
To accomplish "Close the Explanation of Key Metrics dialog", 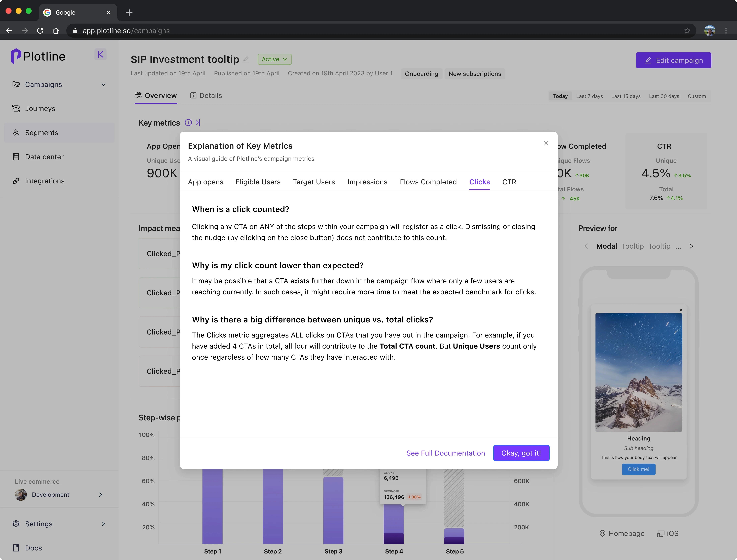I will tap(546, 143).
